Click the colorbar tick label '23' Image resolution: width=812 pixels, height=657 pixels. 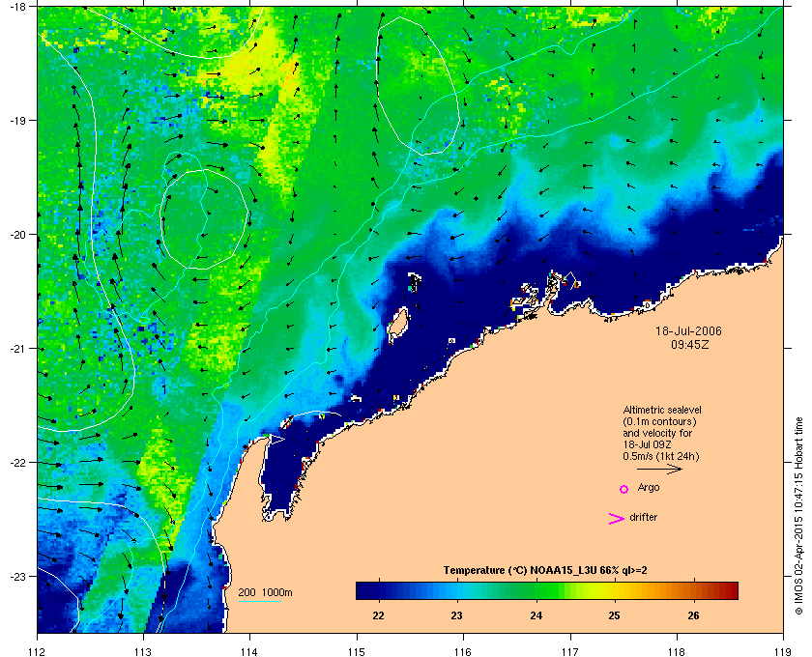pos(456,615)
